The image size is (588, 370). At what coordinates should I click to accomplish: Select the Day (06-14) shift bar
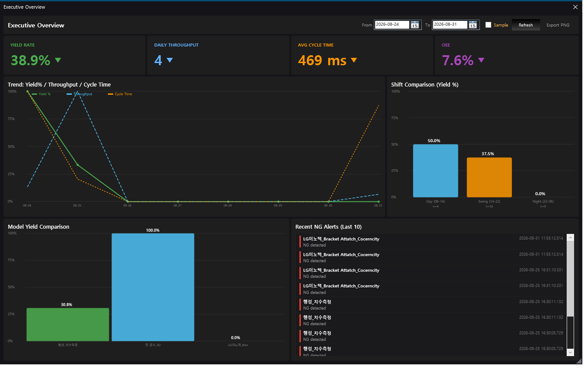(x=436, y=171)
